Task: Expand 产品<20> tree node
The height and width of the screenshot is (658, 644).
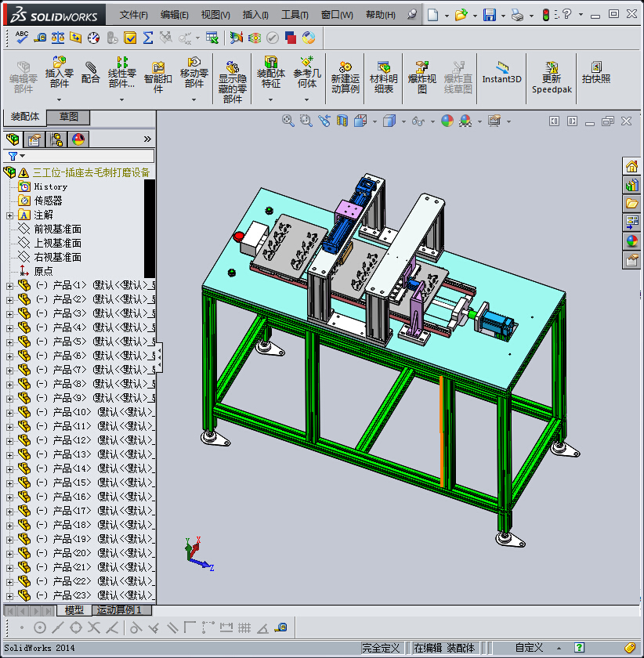Action: tap(9, 554)
